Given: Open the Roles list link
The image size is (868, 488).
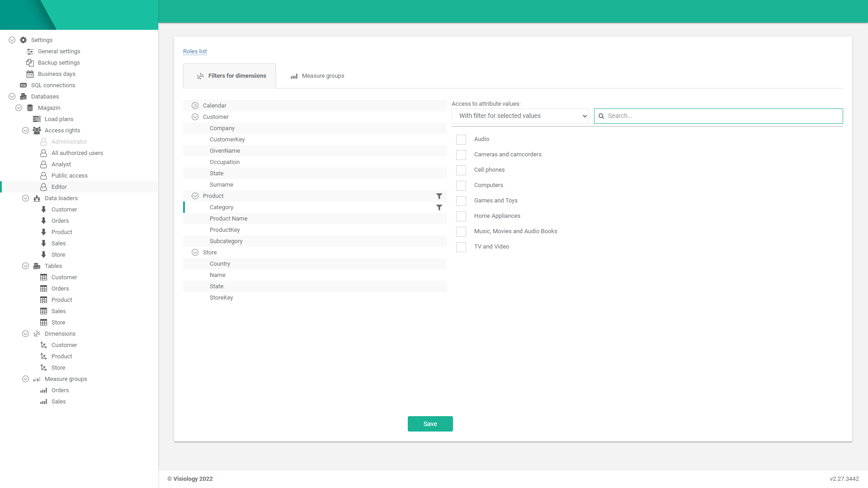Looking at the screenshot, I should pyautogui.click(x=195, y=52).
